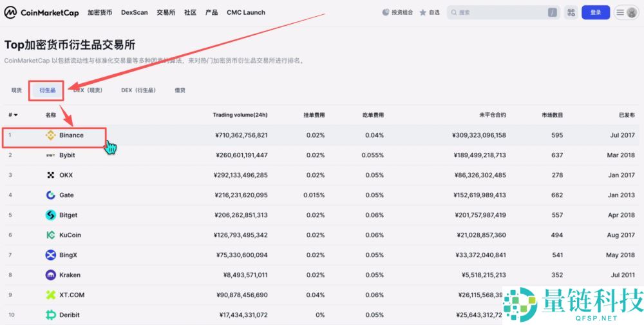
Task: Sort by 吃单费用 column header
Action: tap(373, 115)
